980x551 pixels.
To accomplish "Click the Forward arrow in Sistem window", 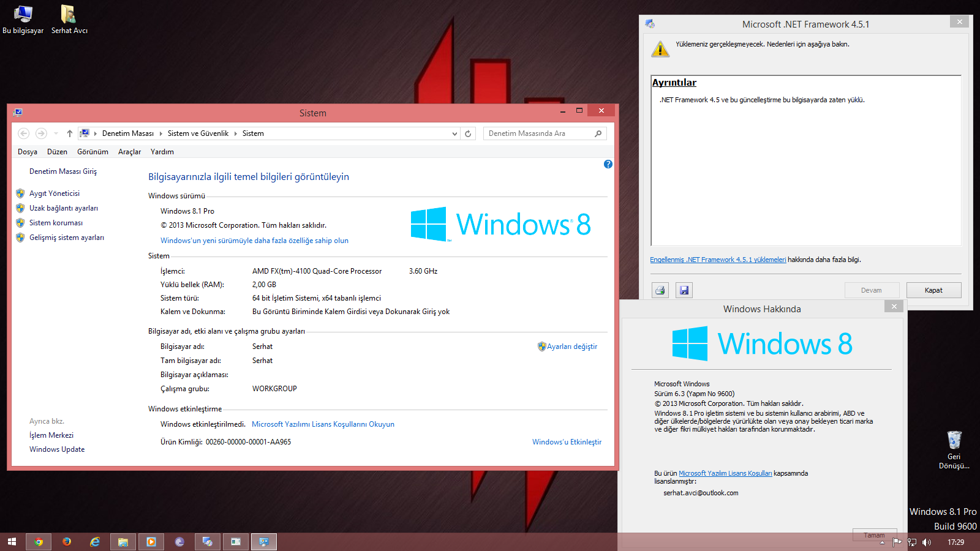I will pyautogui.click(x=41, y=133).
